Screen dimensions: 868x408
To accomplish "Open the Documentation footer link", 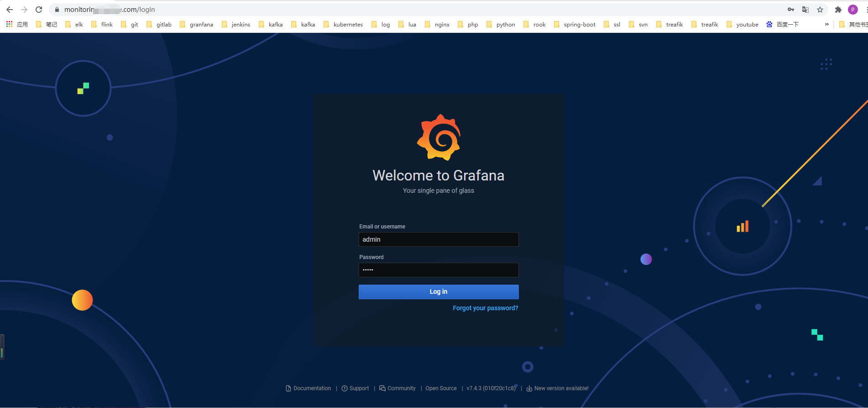I will coord(309,388).
